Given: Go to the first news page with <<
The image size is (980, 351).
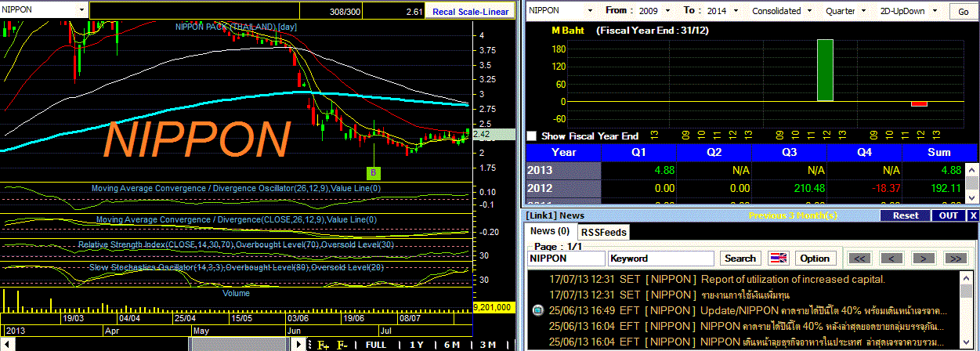Looking at the screenshot, I should (x=860, y=258).
